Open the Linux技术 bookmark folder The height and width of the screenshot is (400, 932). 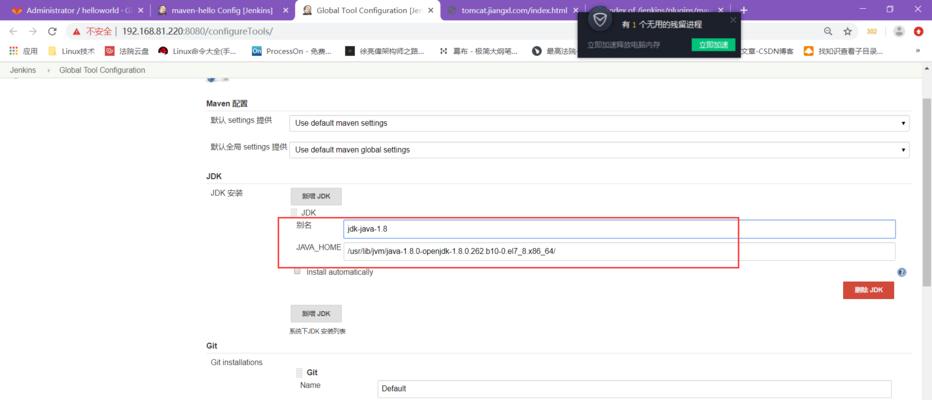click(x=71, y=51)
